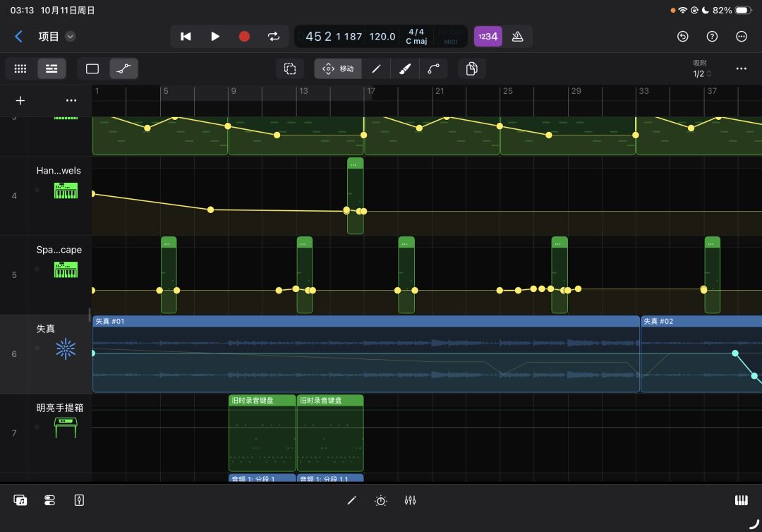The width and height of the screenshot is (762, 532).
Task: Open the editor pencil icon in bottom bar
Action: [351, 500]
